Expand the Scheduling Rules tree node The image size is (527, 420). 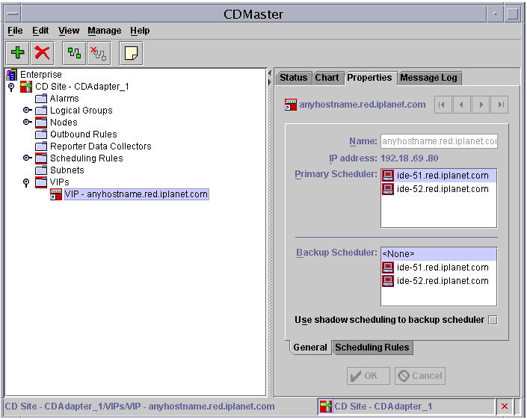(x=28, y=158)
